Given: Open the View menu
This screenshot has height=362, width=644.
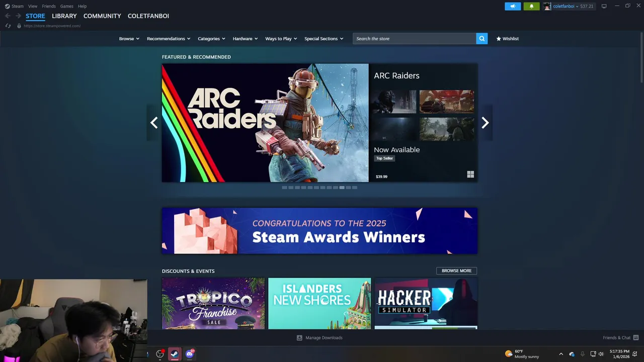Looking at the screenshot, I should pyautogui.click(x=33, y=6).
